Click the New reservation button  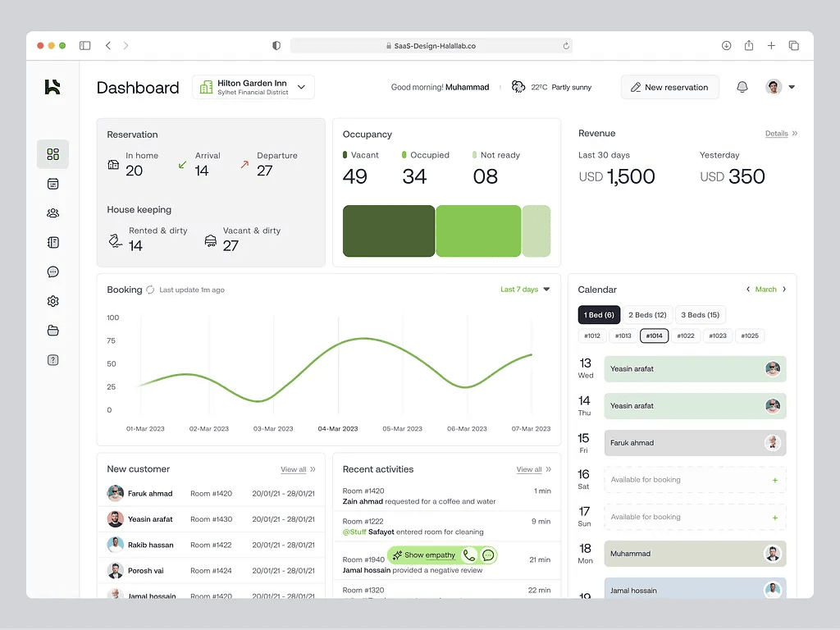669,86
